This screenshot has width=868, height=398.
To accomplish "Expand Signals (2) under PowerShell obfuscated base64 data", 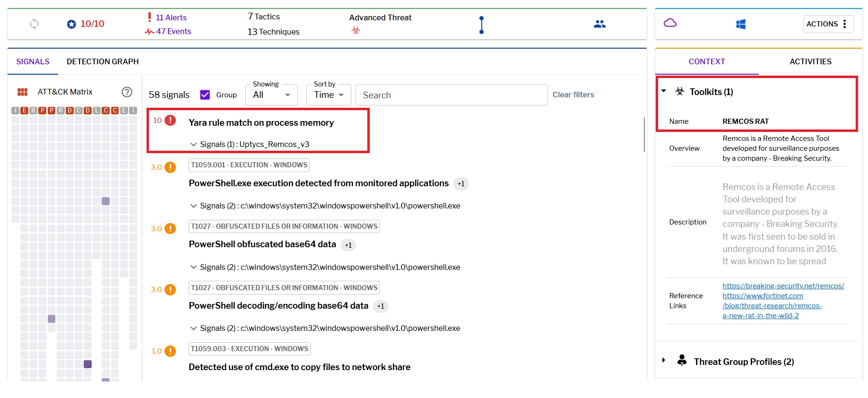I will tap(193, 267).
